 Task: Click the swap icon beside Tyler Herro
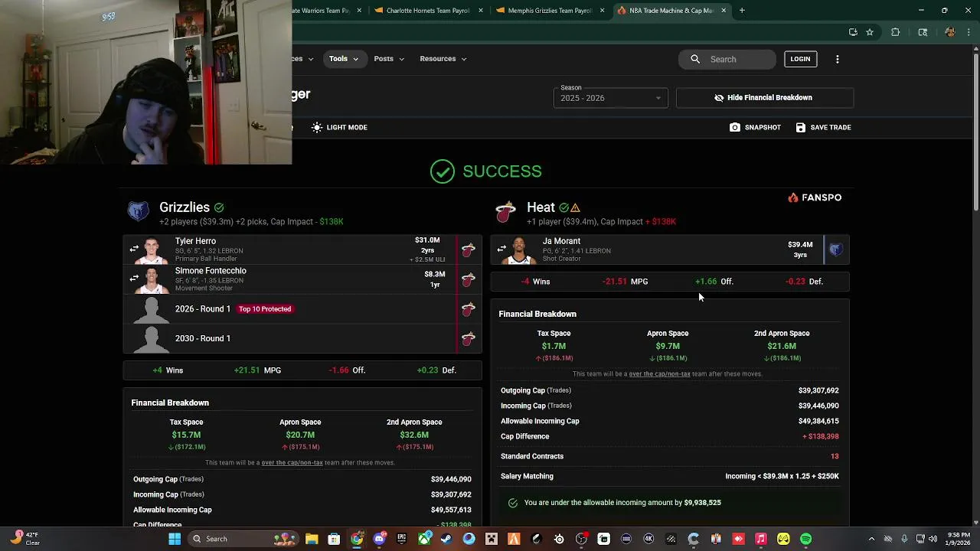(134, 249)
